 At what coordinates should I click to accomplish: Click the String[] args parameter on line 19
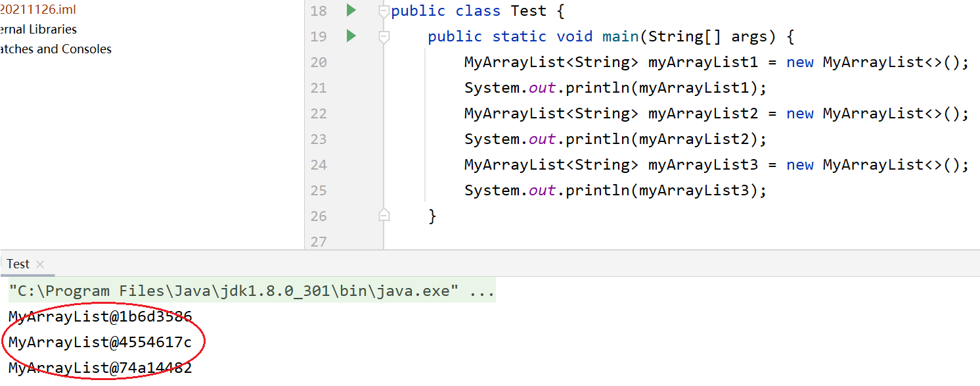(x=708, y=37)
